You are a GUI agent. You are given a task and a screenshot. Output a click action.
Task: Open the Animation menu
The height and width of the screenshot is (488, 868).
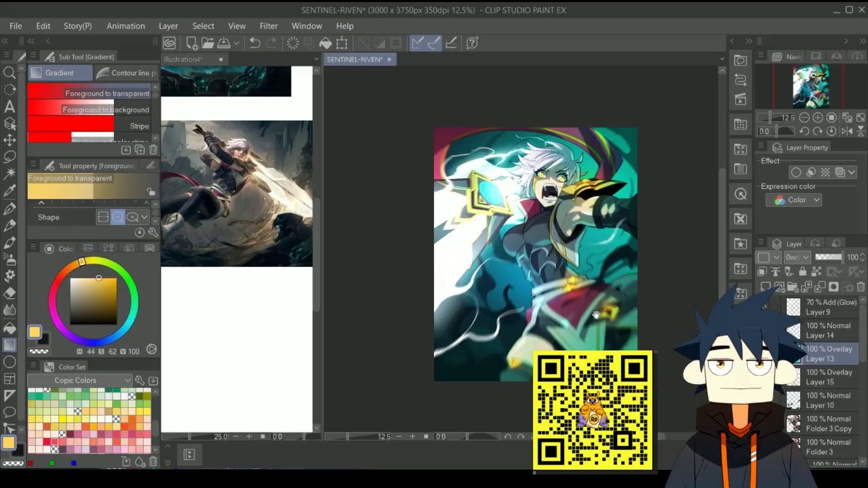click(x=125, y=26)
